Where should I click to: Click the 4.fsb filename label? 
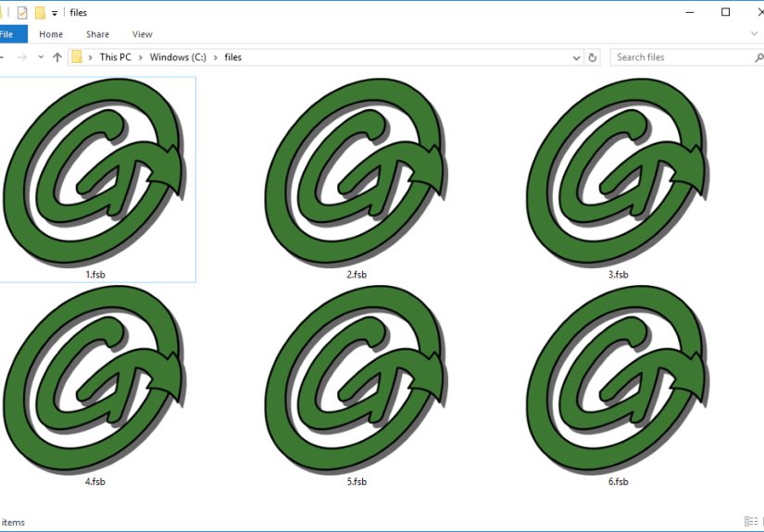tap(95, 481)
